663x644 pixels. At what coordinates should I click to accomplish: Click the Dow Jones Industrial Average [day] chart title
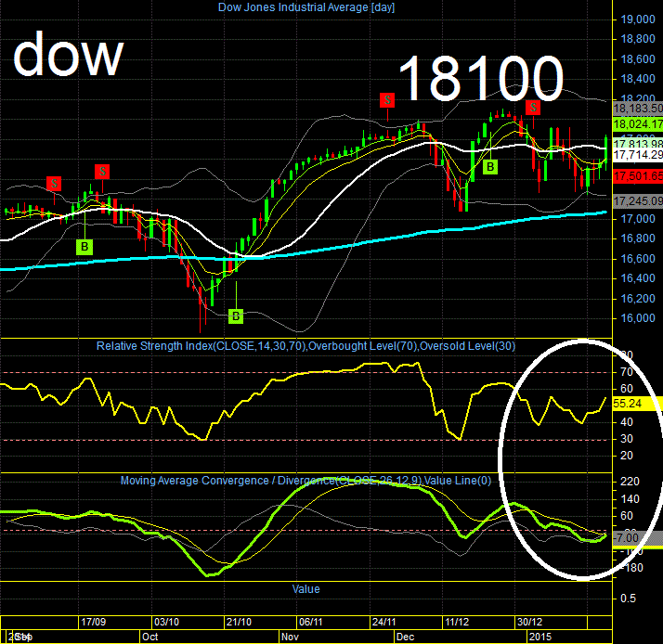click(x=306, y=7)
